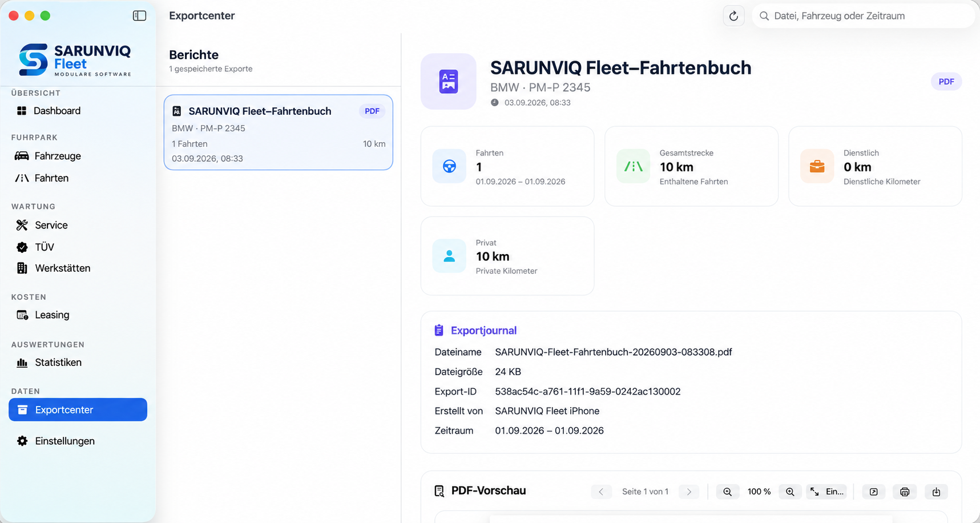
Task: Click the Leasing icon in sidebar
Action: 22,315
